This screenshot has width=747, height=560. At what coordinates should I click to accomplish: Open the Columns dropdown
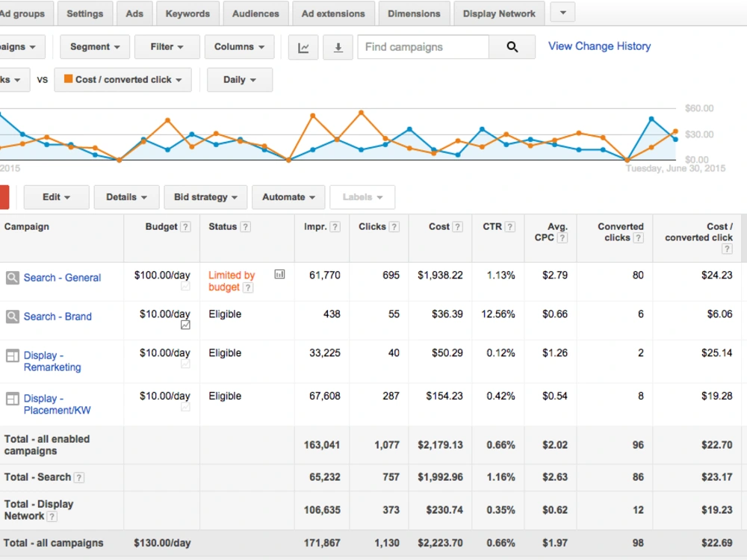(x=239, y=46)
